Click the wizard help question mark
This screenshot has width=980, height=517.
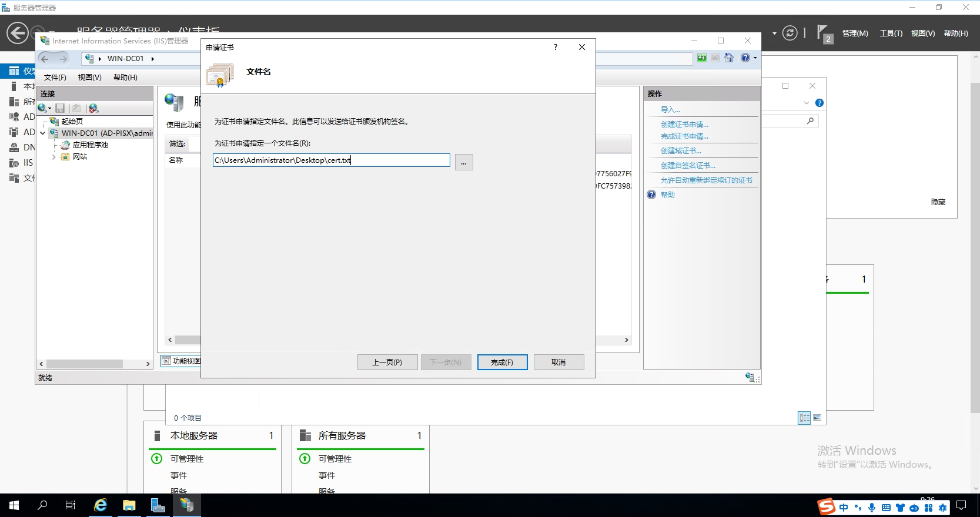coord(555,48)
